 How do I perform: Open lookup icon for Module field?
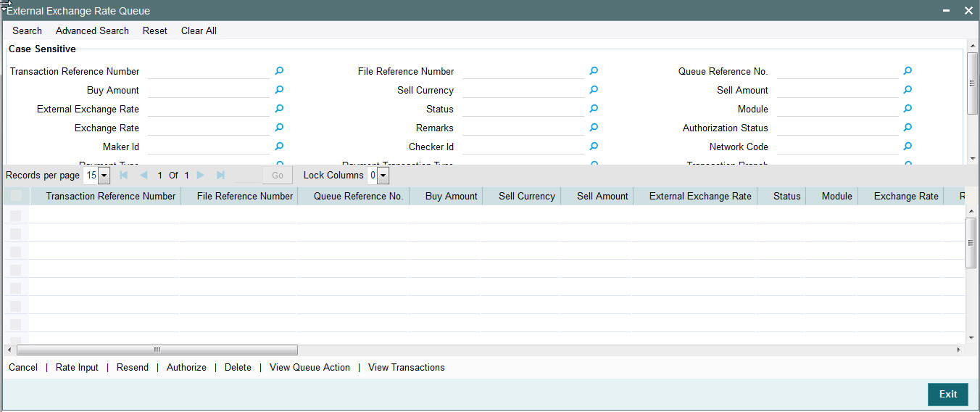tap(908, 109)
